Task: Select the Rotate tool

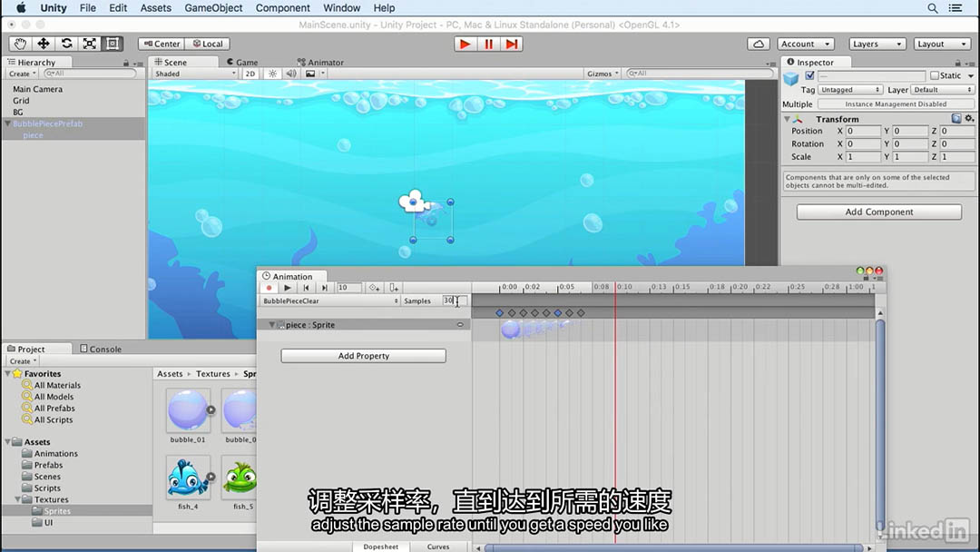Action: [x=66, y=44]
